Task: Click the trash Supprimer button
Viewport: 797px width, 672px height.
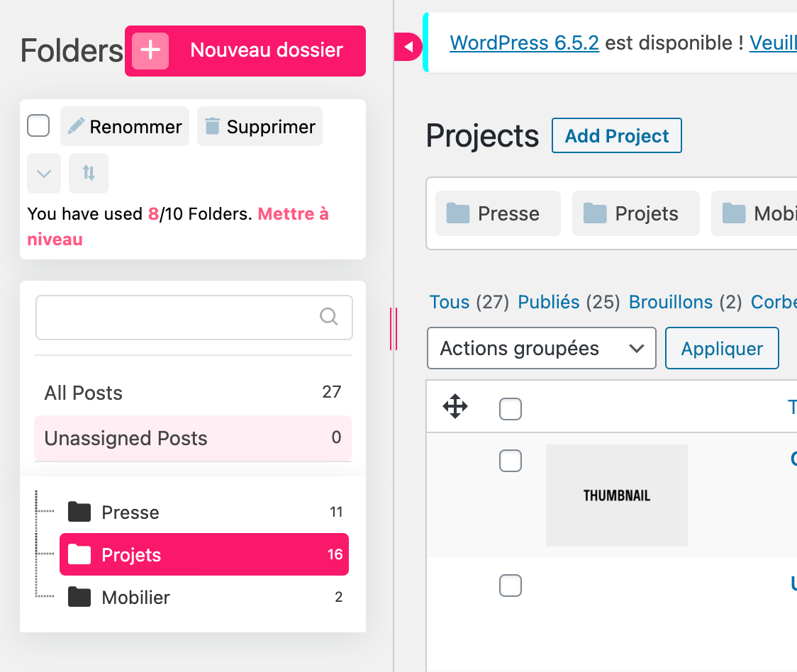Action: [x=260, y=127]
